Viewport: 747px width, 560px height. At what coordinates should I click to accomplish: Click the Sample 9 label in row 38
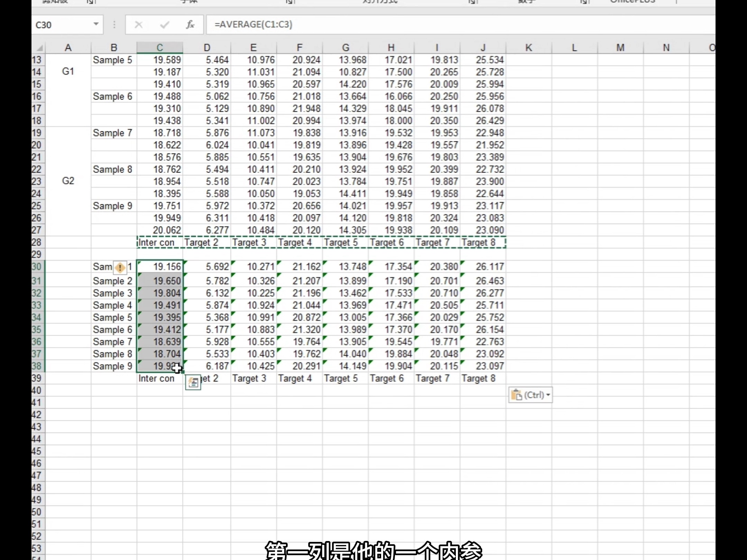112,366
